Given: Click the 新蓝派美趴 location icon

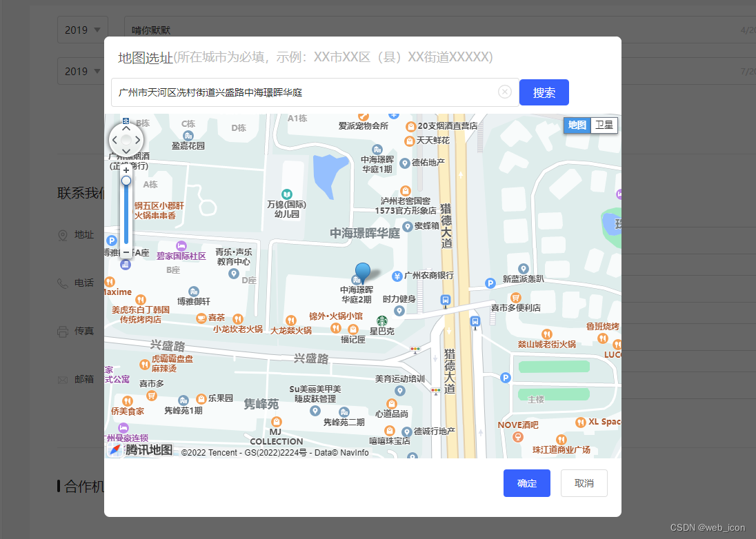Looking at the screenshot, I should click(523, 269).
